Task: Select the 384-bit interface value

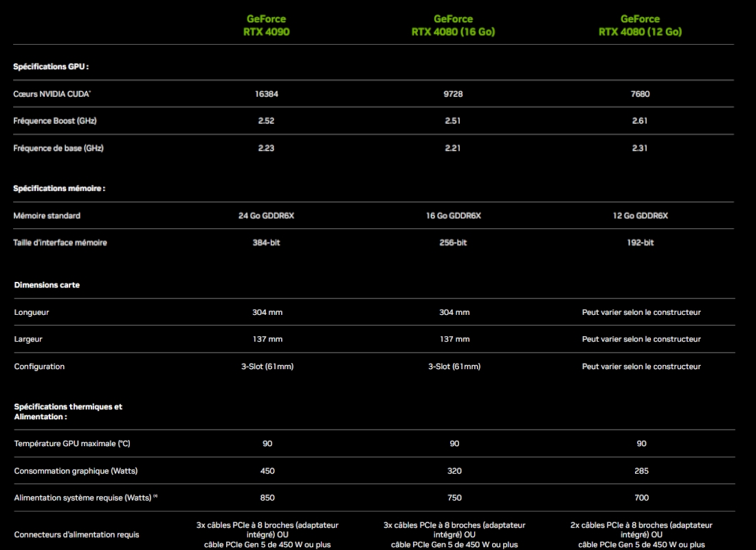Action: pos(266,243)
